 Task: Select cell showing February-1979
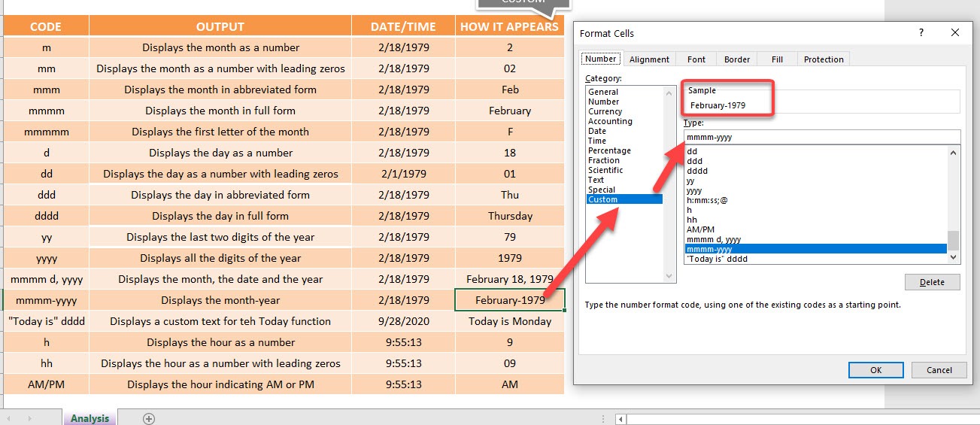tap(510, 300)
